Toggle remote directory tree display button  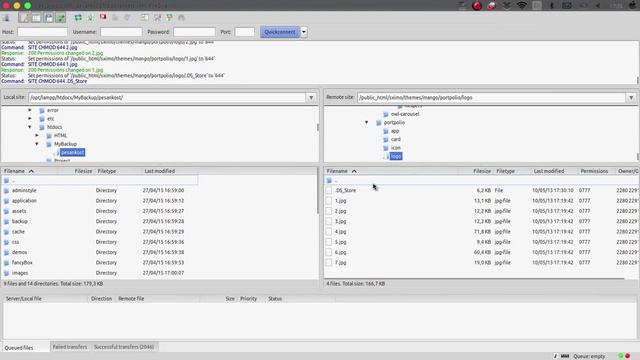coord(49,18)
